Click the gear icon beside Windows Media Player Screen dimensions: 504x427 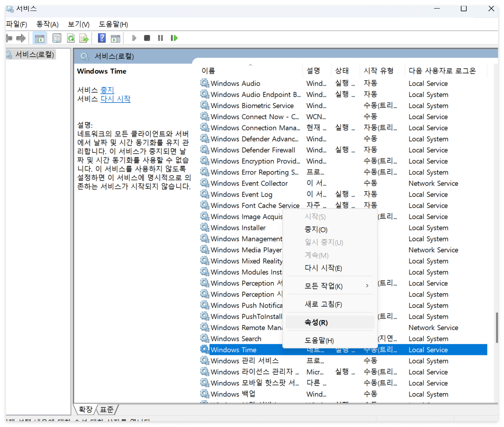point(205,250)
